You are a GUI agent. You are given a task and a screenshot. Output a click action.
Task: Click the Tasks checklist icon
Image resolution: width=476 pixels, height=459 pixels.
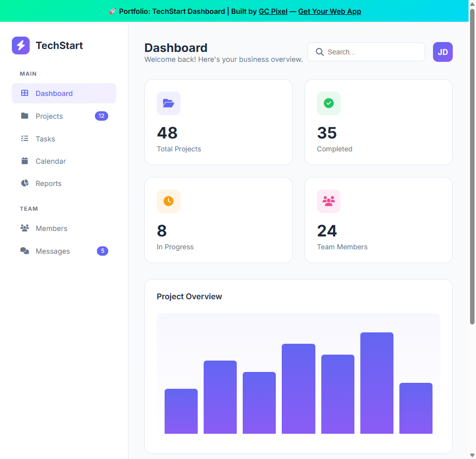point(24,138)
